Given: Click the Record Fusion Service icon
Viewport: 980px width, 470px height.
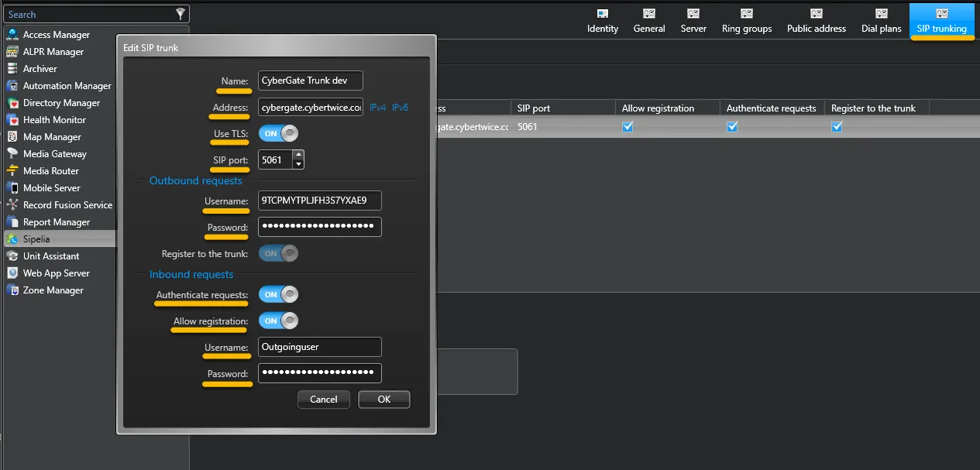Looking at the screenshot, I should point(12,205).
